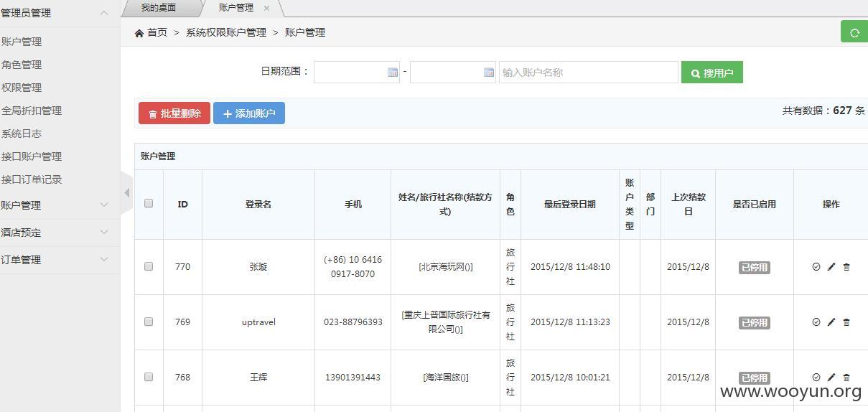
Task: Edit uptravel account with pencil icon
Action: (831, 322)
